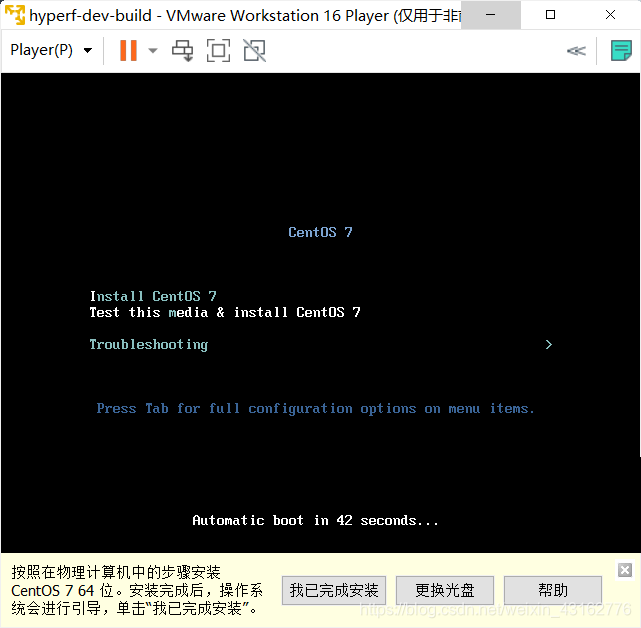The image size is (641, 628).
Task: Click the Press Tab configuration hint text
Action: coord(315,408)
